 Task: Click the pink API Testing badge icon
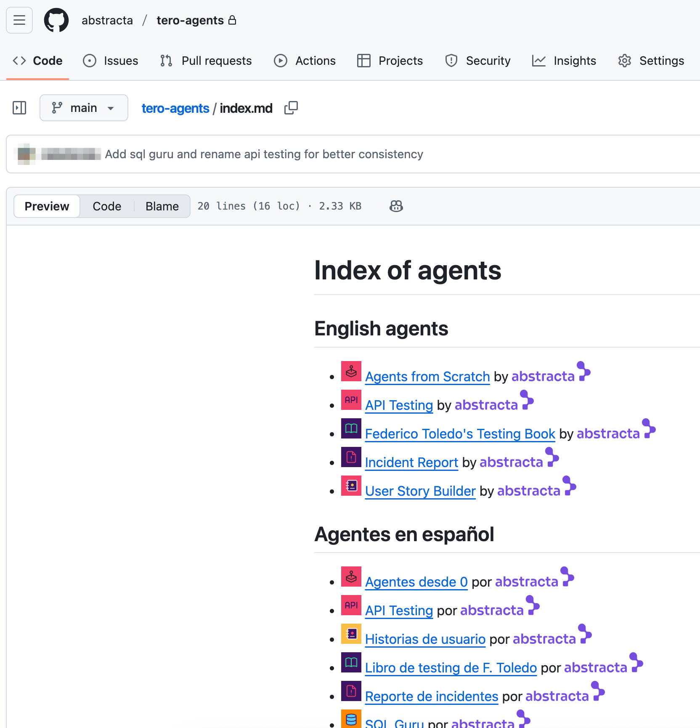(x=351, y=400)
